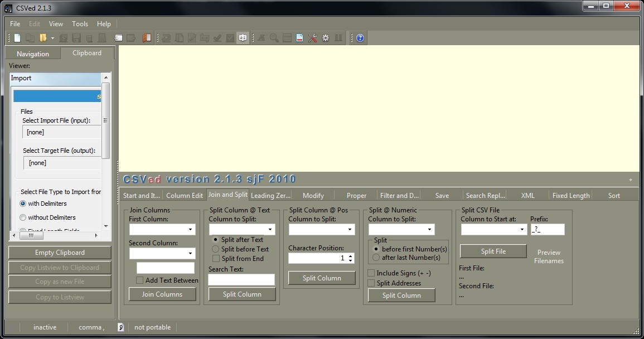The width and height of the screenshot is (644, 339).
Task: Select 'after last Number(s)' radio button
Action: click(376, 258)
